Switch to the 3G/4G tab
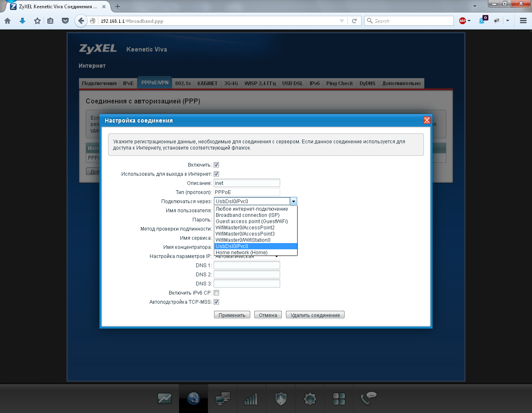This screenshot has width=532, height=413. [231, 84]
